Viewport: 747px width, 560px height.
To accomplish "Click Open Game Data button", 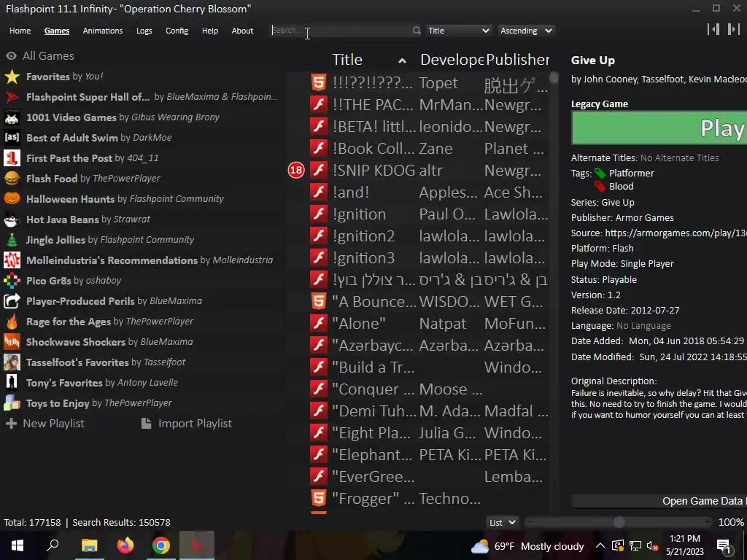I will [x=659, y=501].
